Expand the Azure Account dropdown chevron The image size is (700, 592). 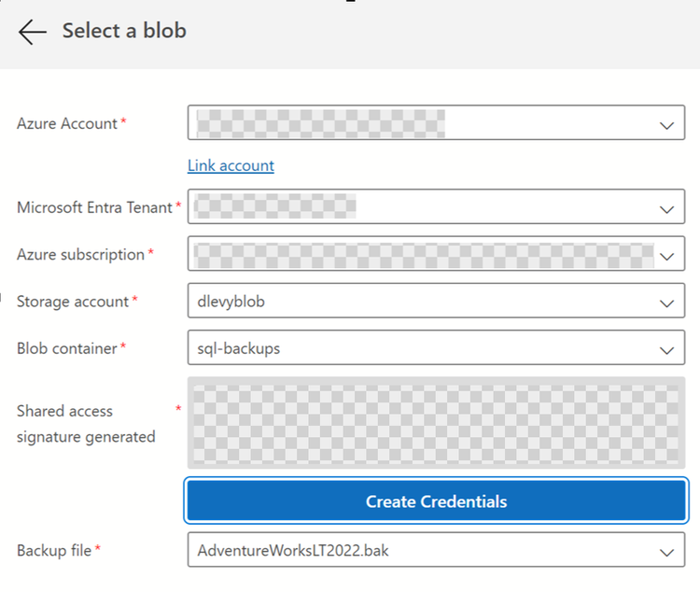click(666, 124)
